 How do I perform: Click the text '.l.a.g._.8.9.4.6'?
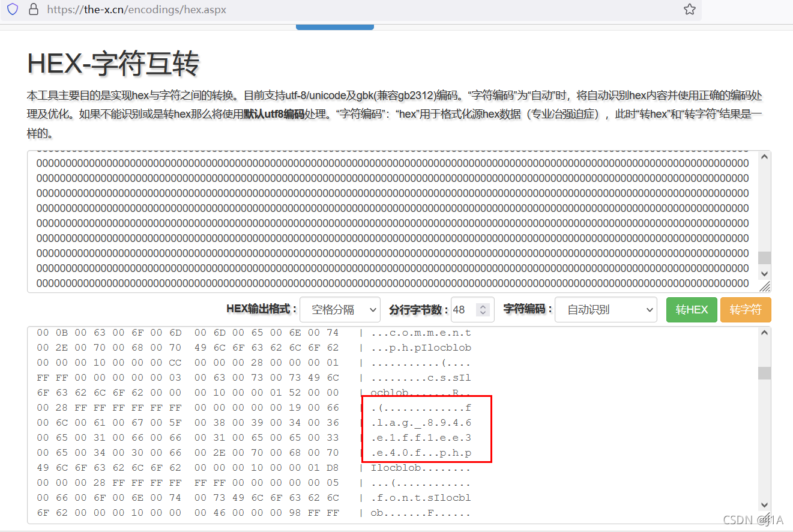(421, 423)
